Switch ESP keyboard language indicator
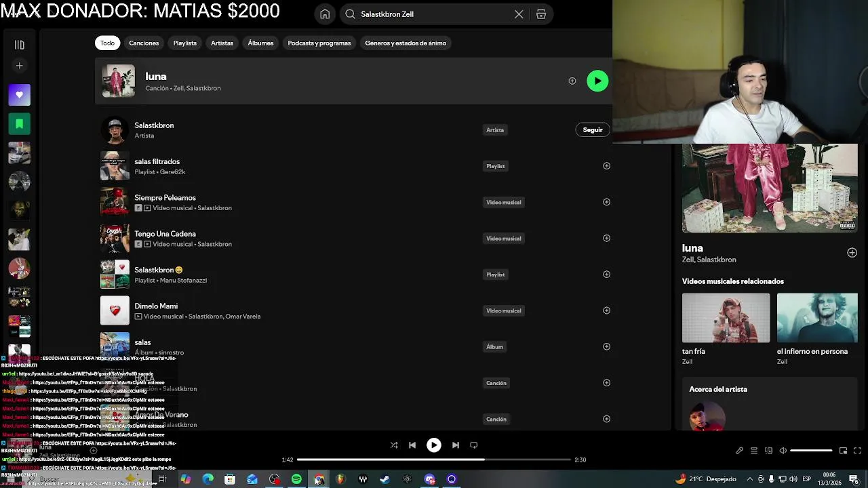Image resolution: width=868 pixels, height=488 pixels. point(807,479)
